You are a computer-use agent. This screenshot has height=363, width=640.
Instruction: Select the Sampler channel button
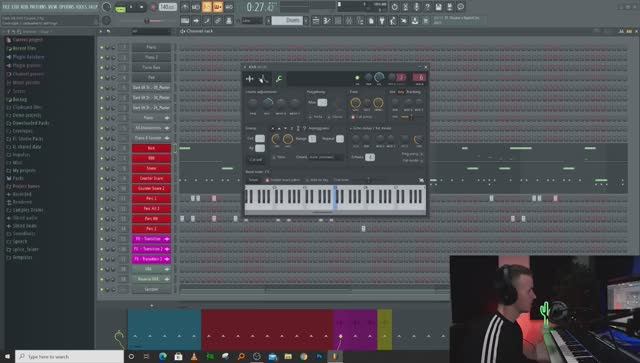(151, 289)
